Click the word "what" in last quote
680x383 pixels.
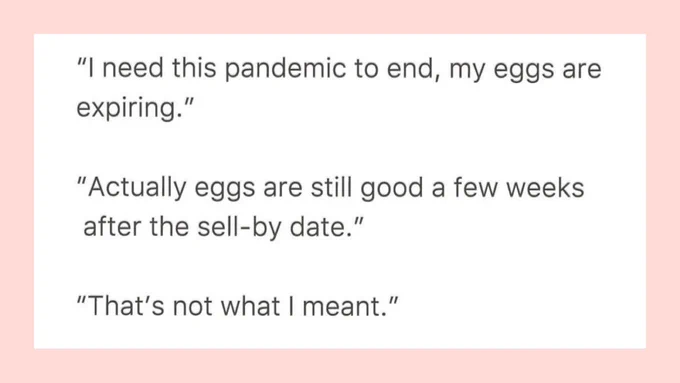point(250,306)
